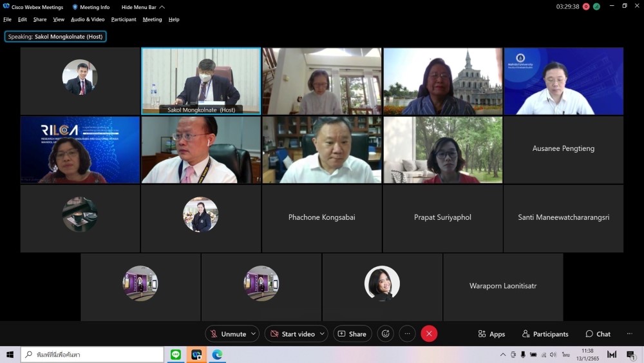Screen dimensions: 644x363
Task: Click the Meeting Info shield icon
Action: [x=75, y=7]
